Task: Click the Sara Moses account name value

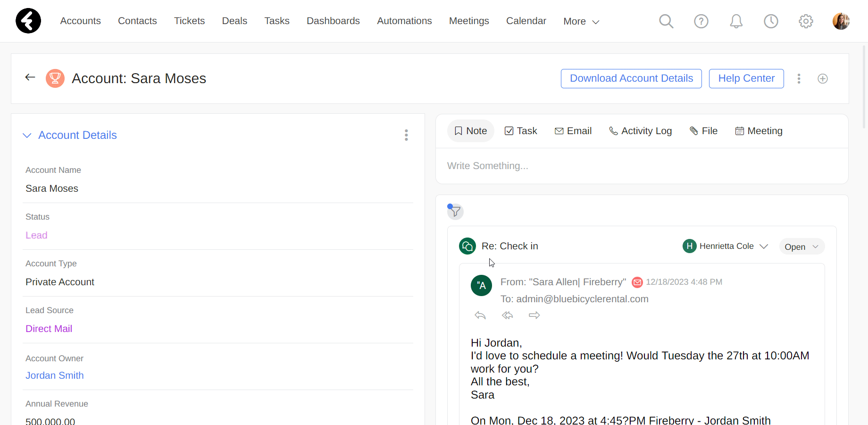Action: point(52,188)
